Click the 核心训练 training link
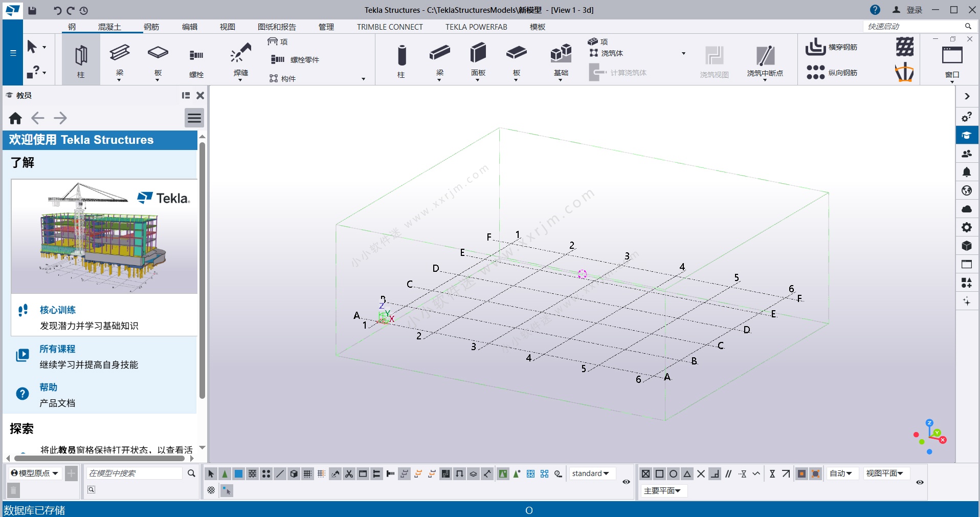 pyautogui.click(x=58, y=310)
